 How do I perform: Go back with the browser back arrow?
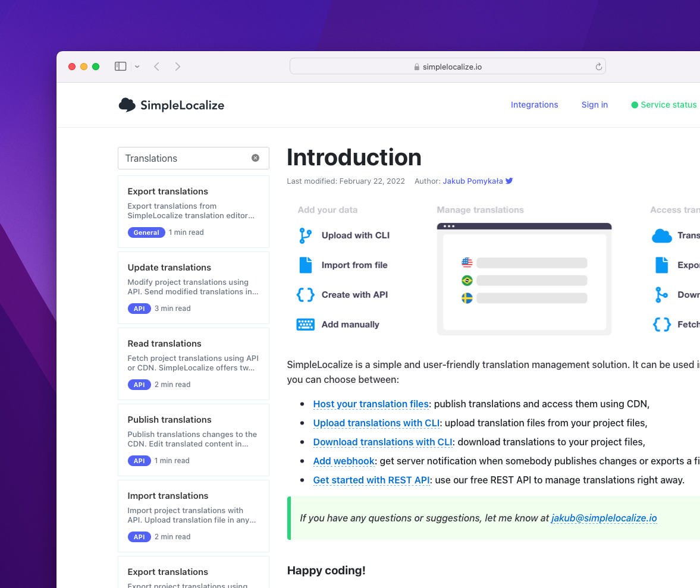click(156, 67)
